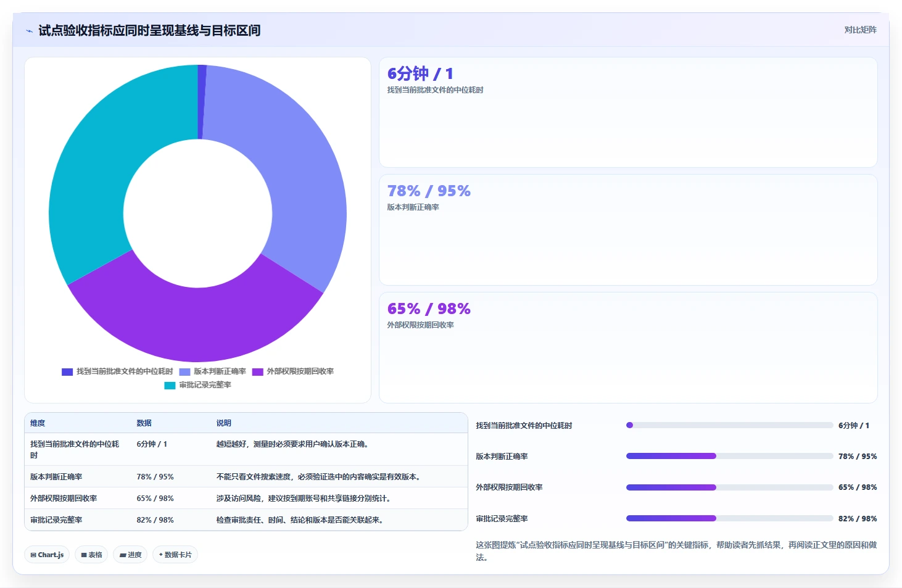Click the 说明 column header

coord(223,423)
